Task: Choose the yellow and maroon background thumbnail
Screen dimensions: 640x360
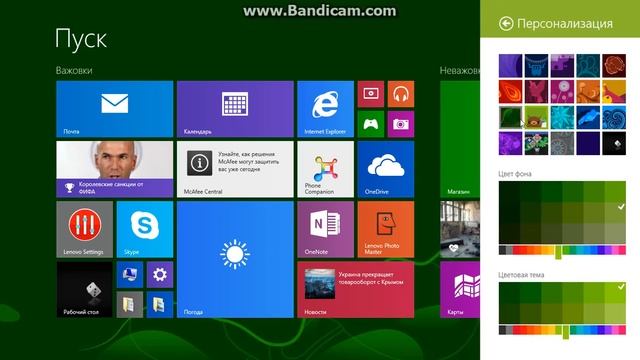Action: [x=614, y=91]
